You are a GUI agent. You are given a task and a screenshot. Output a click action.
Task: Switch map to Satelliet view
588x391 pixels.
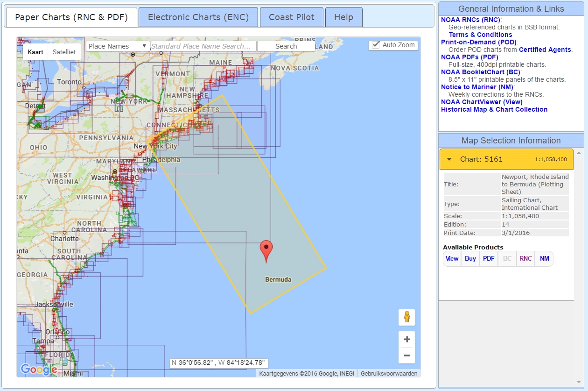click(x=64, y=52)
